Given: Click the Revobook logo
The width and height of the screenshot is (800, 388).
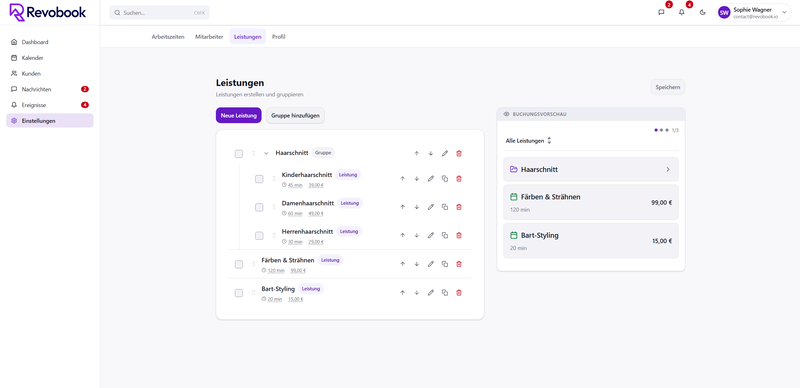Looking at the screenshot, I should click(x=48, y=12).
